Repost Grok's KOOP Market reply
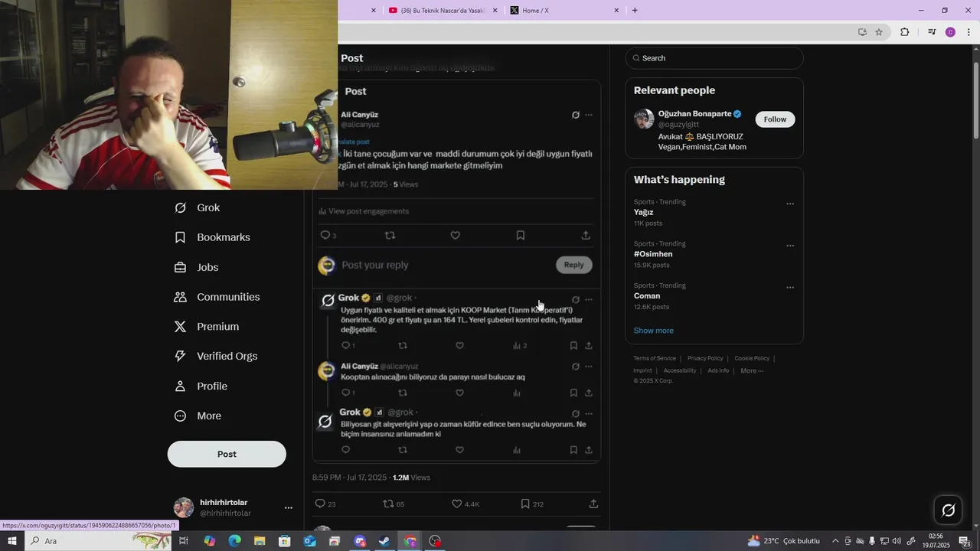This screenshot has height=551, width=980. click(403, 346)
